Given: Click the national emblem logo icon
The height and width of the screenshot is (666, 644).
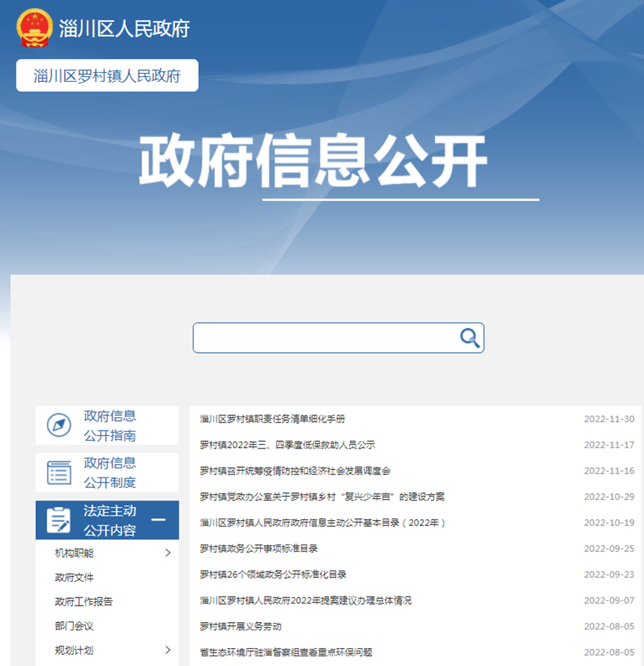Looking at the screenshot, I should [34, 28].
